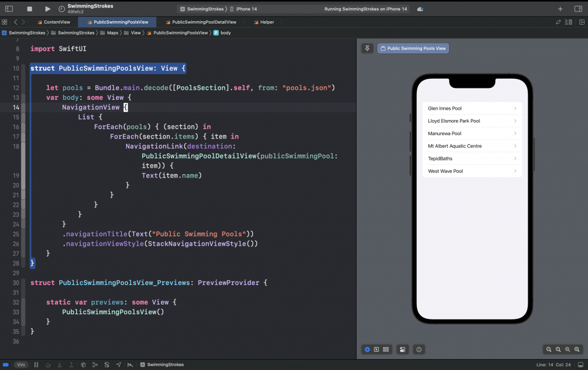Viewport: 588px width, 370px height.
Task: Select the Public Swimming Pools View preview
Action: coord(413,48)
